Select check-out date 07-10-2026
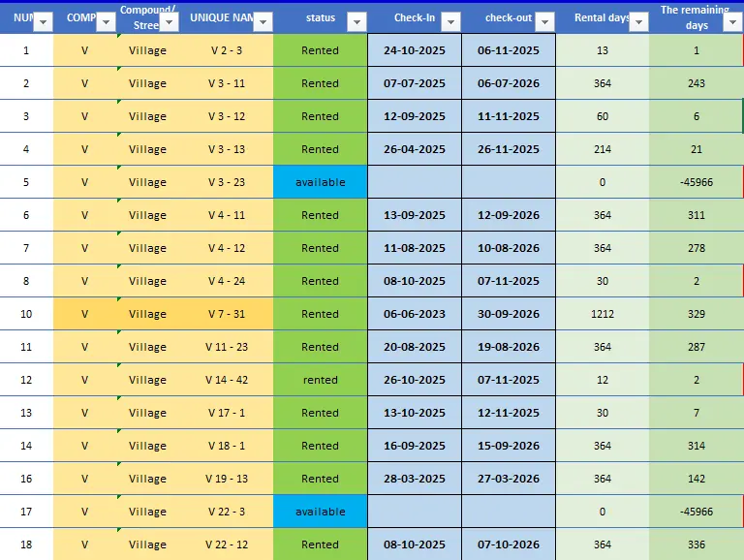Viewport: 744px width, 560px height. (509, 544)
